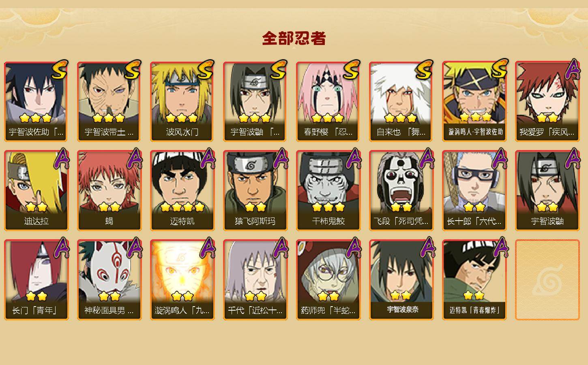This screenshot has width=588, height=365.
Task: Select 迈特凯「青春爆炸」card
Action: point(474,280)
